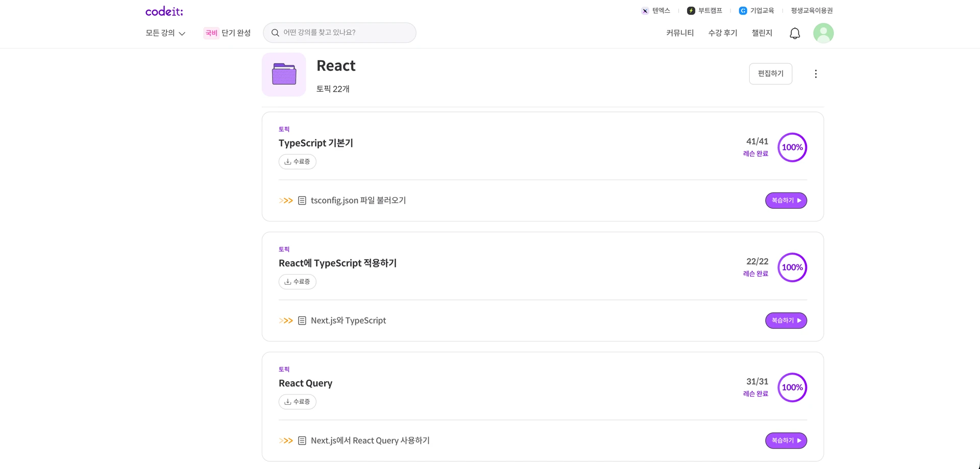
Task: Click document icon beside Next.js와 TypeScript
Action: click(302, 320)
